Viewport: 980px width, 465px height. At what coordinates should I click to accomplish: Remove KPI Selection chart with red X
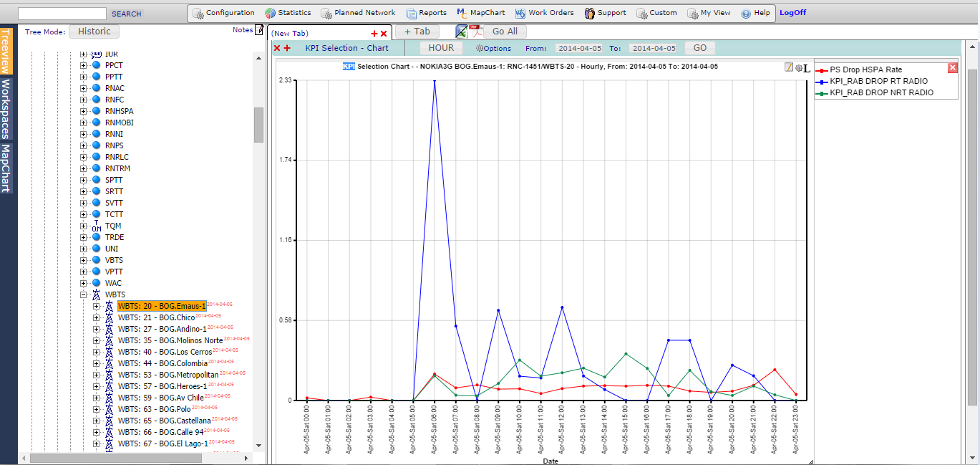pos(277,48)
